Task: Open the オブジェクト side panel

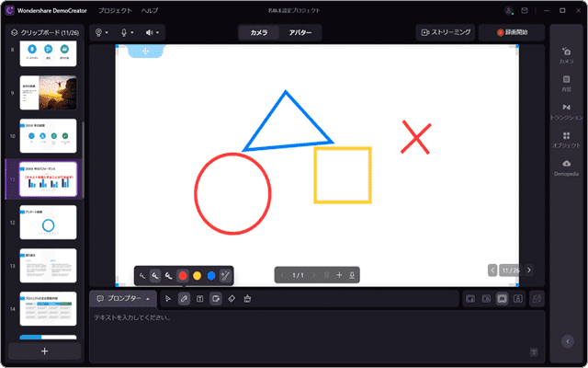Action: click(x=566, y=140)
